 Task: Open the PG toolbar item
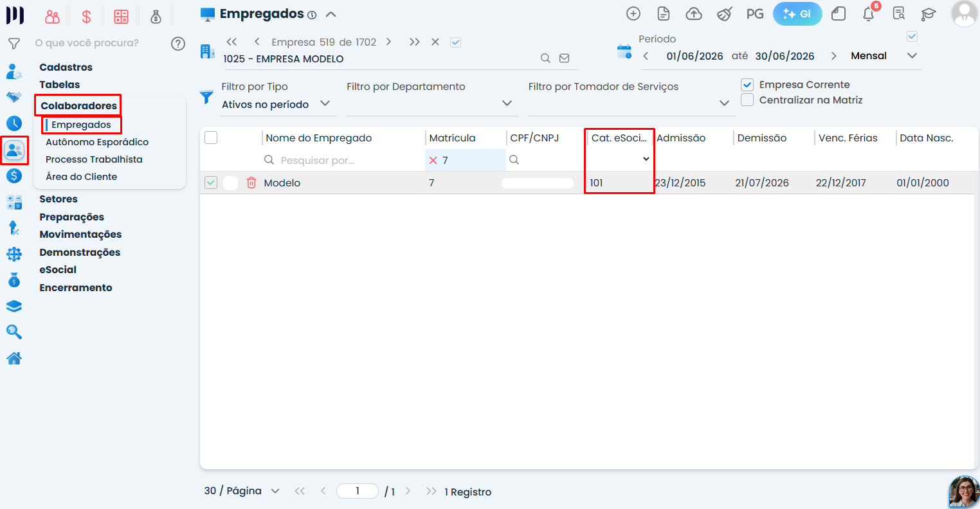click(755, 14)
